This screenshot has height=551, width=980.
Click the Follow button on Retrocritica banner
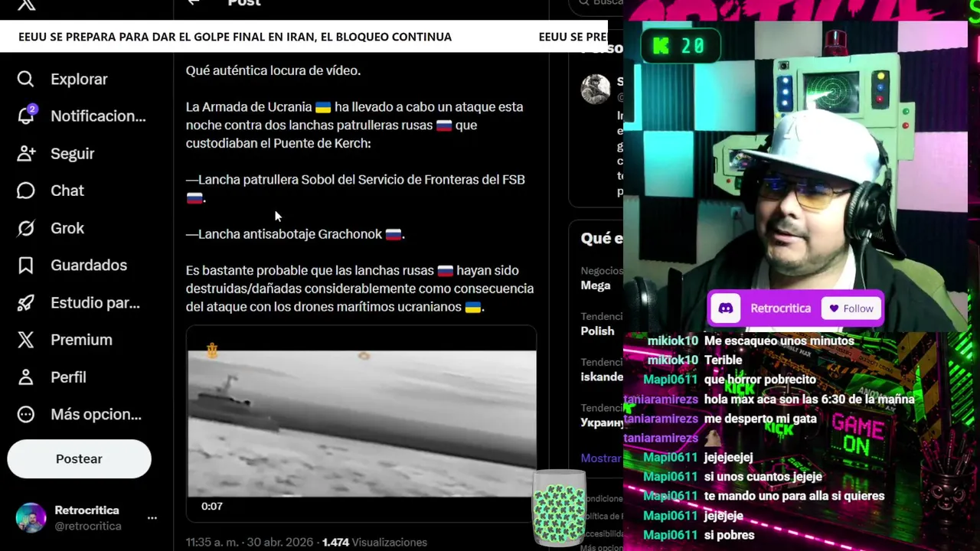[851, 308]
